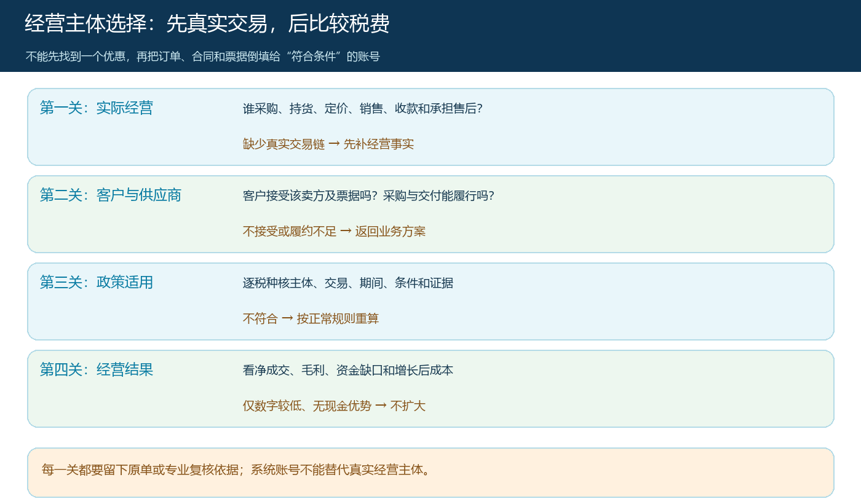This screenshot has width=861, height=504.
Task: Select the question starting with "客户接受该卖方及票据吗"
Action: [368, 196]
